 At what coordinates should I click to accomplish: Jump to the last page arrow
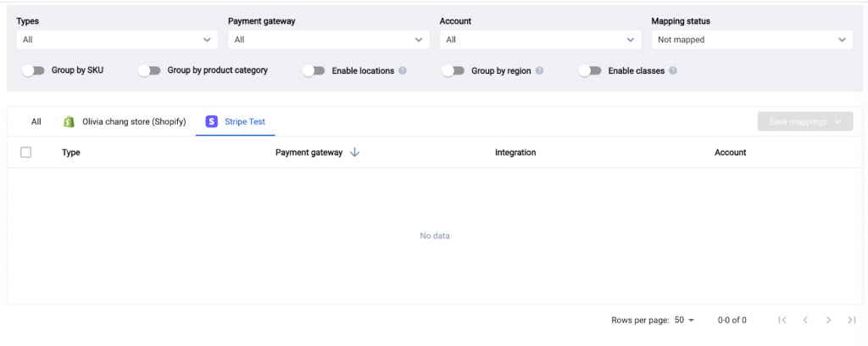(x=851, y=320)
